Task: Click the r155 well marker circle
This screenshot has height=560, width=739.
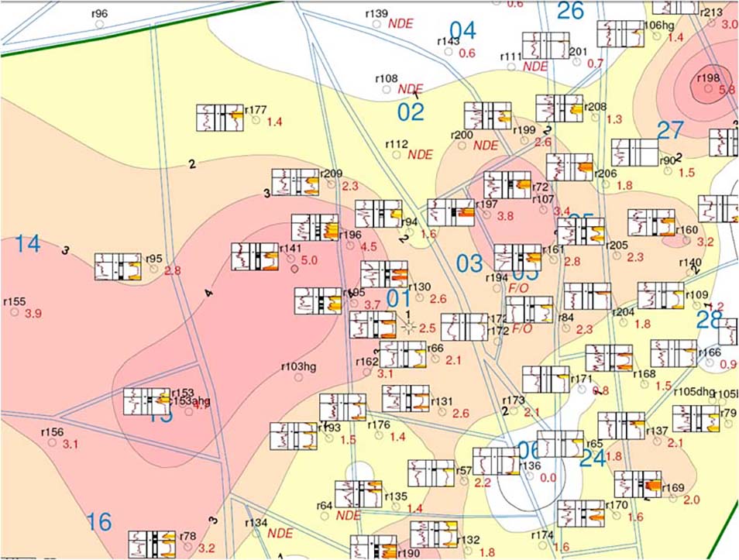Action: [15, 312]
